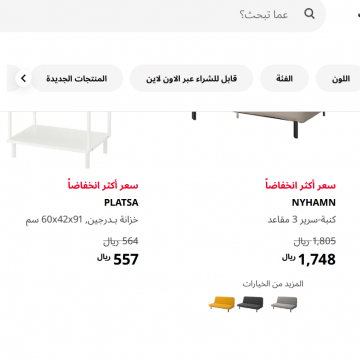The width and height of the screenshot is (360, 360).
Task: Click the PLATSA cabinet product image
Action: click(59, 140)
